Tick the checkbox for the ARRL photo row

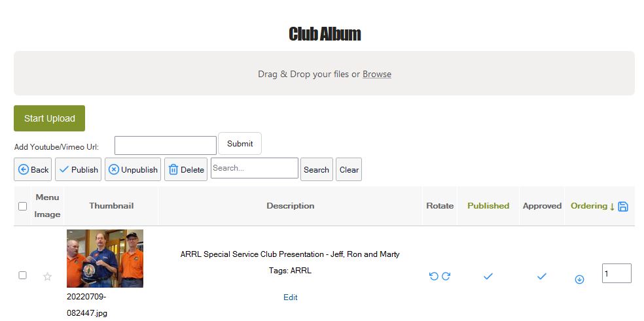pos(22,275)
